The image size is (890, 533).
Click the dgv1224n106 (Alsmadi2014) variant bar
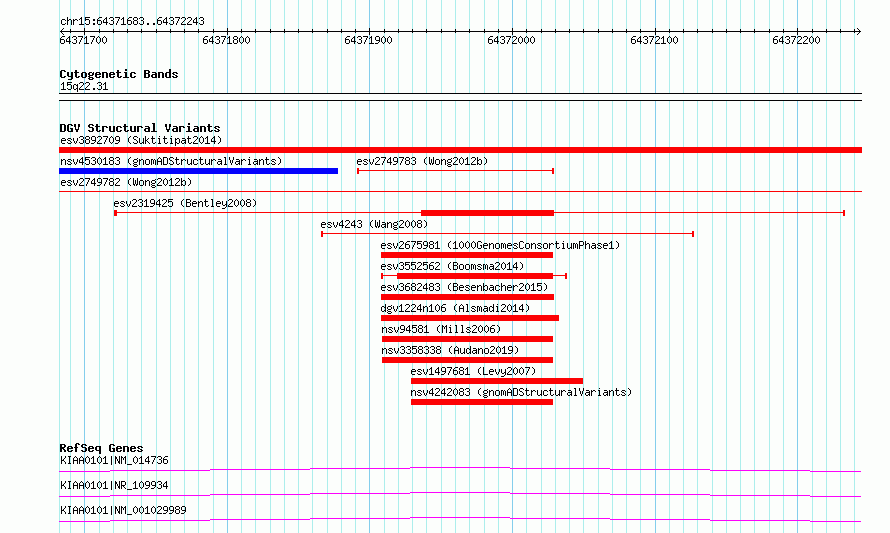point(470,318)
